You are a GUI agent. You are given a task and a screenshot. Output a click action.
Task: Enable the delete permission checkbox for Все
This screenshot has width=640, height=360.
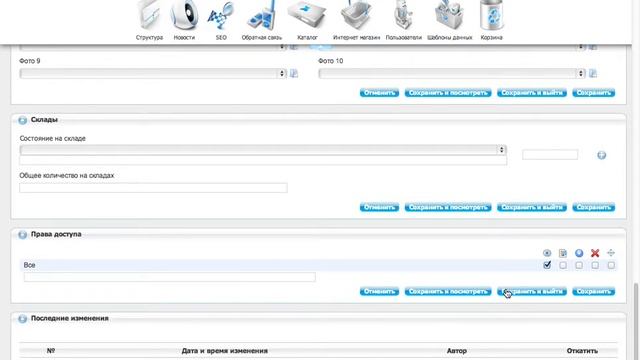pyautogui.click(x=595, y=265)
